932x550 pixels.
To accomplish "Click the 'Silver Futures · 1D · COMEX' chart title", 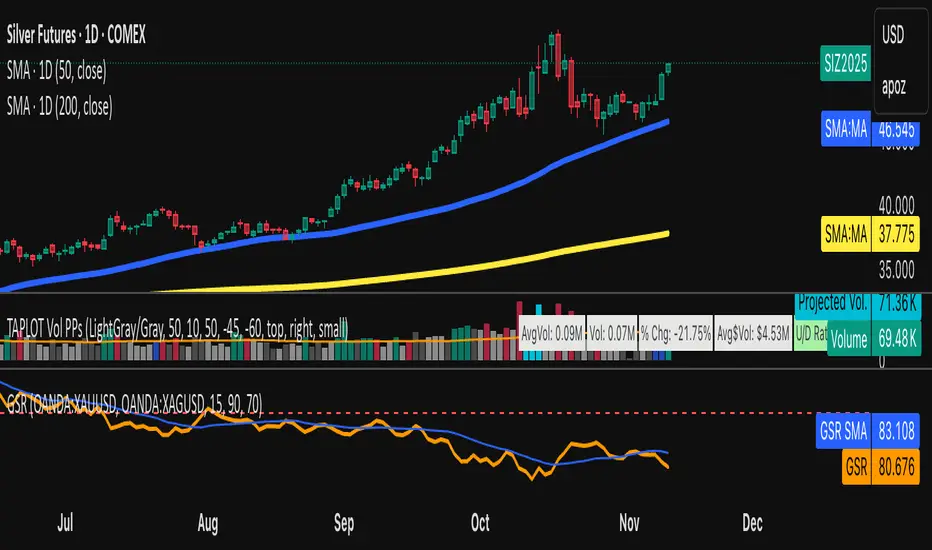I will click(x=76, y=35).
